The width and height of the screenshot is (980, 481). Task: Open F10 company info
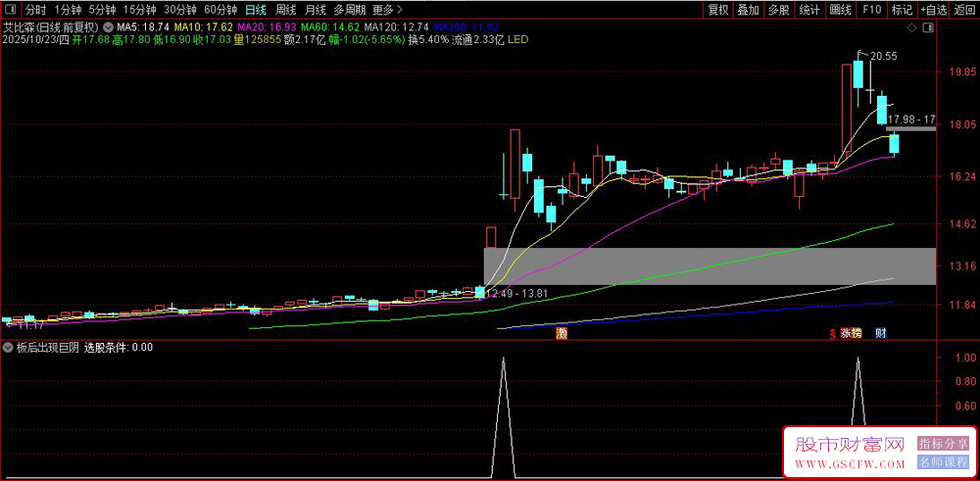[872, 10]
